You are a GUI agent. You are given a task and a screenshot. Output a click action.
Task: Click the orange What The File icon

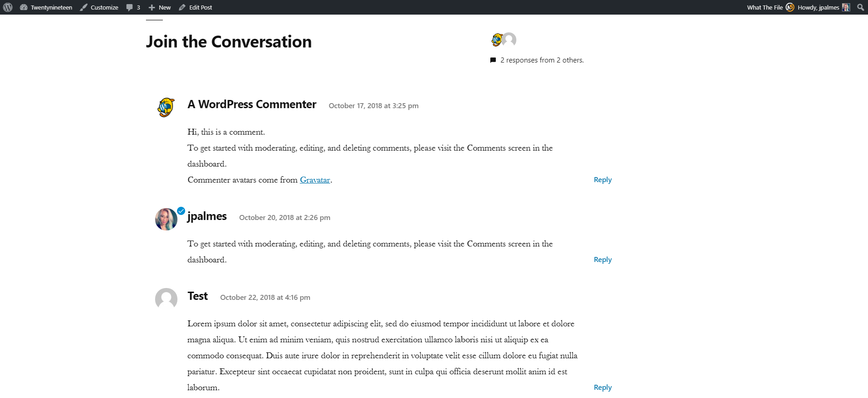tap(790, 7)
